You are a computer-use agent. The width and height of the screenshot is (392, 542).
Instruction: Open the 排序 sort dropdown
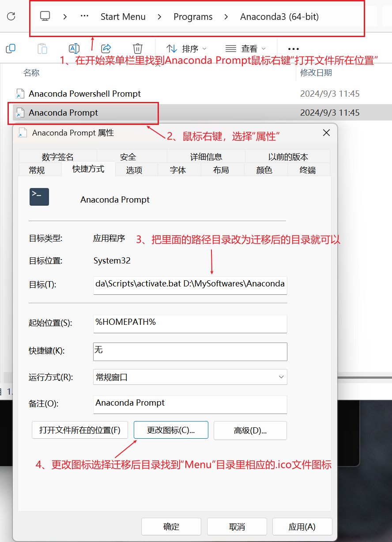pos(186,49)
